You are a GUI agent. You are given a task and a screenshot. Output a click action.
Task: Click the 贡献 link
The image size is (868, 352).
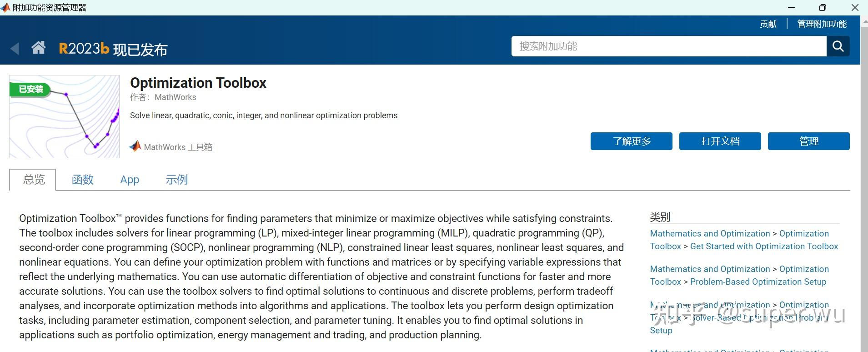point(768,24)
